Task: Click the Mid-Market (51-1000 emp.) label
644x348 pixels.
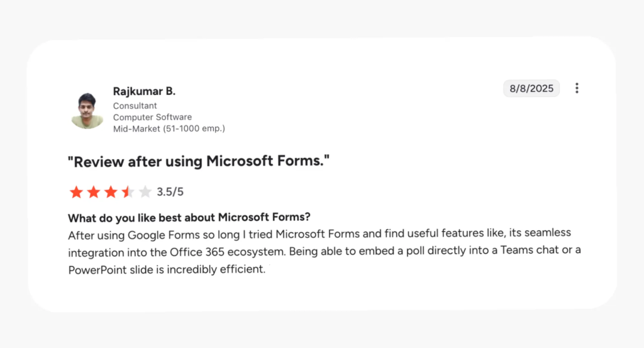Action: pyautogui.click(x=169, y=128)
